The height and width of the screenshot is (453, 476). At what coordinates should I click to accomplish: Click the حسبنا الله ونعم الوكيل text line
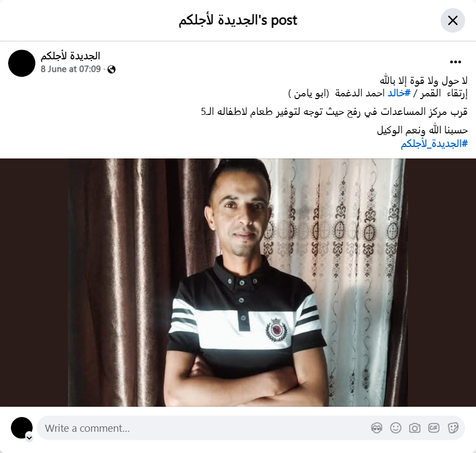click(422, 130)
